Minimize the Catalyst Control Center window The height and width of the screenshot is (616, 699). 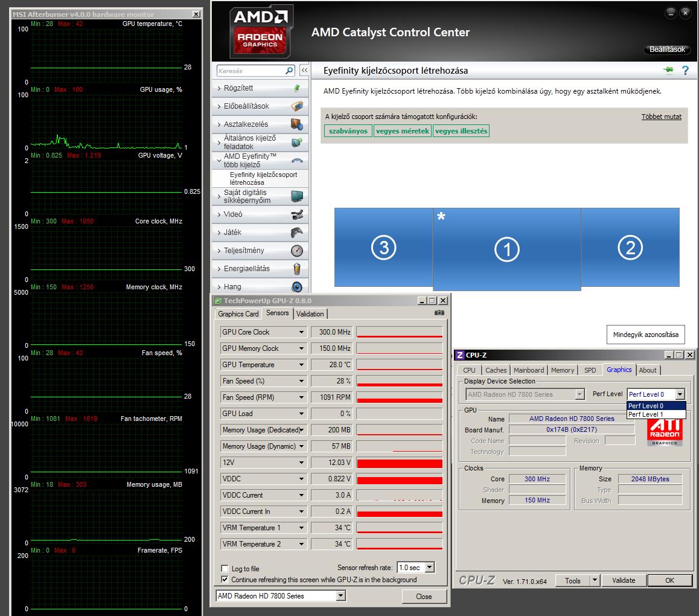[x=671, y=13]
